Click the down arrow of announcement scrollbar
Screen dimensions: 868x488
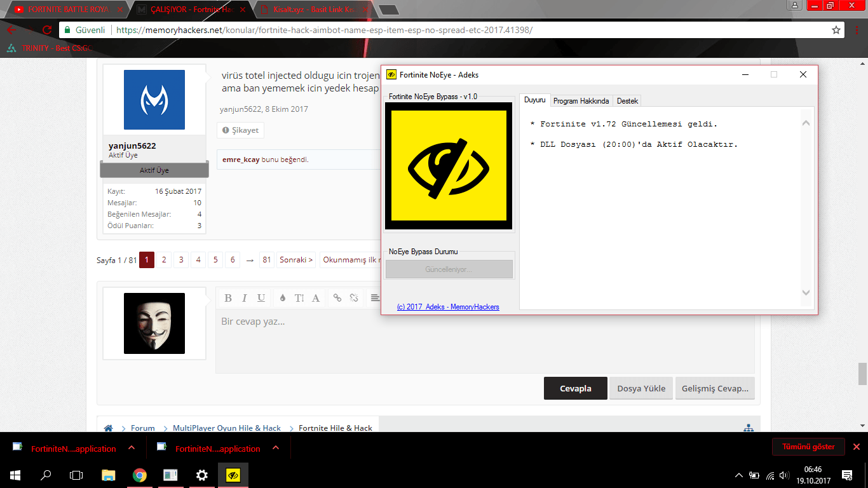(806, 293)
